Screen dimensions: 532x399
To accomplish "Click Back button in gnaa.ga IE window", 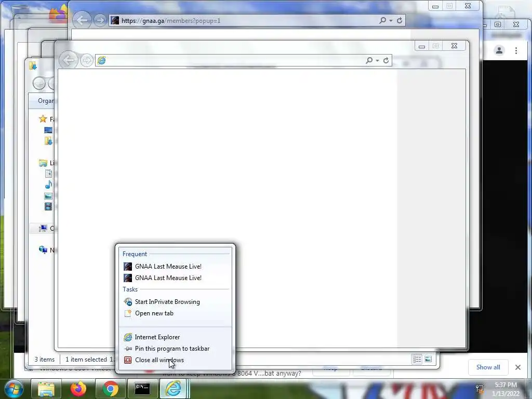I will (x=82, y=20).
